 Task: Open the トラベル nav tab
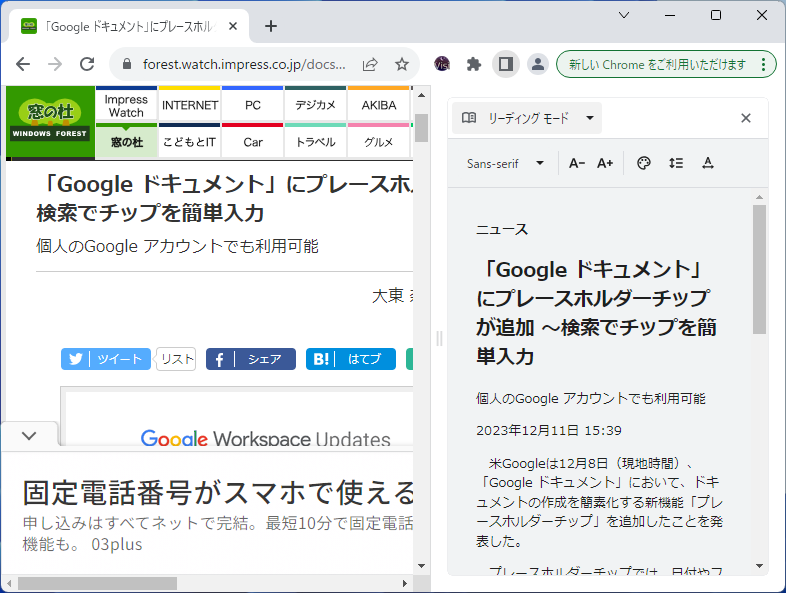[x=315, y=142]
